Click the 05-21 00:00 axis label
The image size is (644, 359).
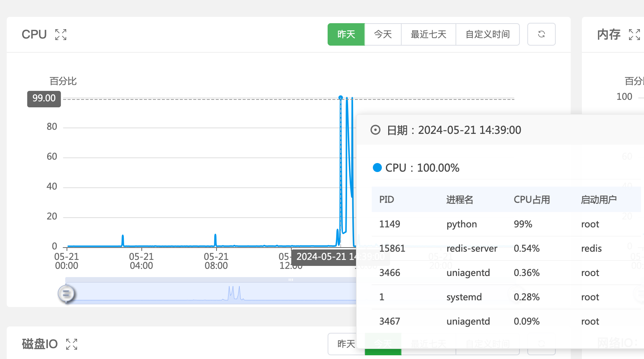[x=67, y=261]
